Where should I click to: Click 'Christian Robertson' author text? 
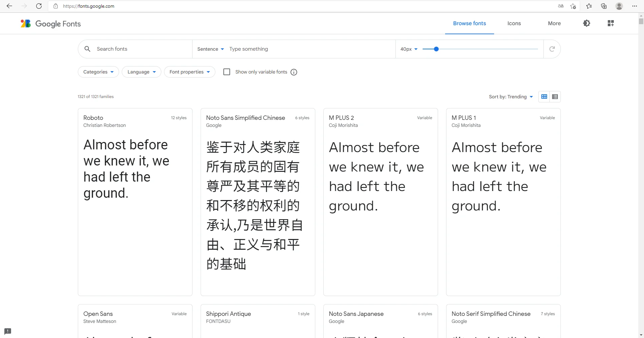[x=105, y=125]
